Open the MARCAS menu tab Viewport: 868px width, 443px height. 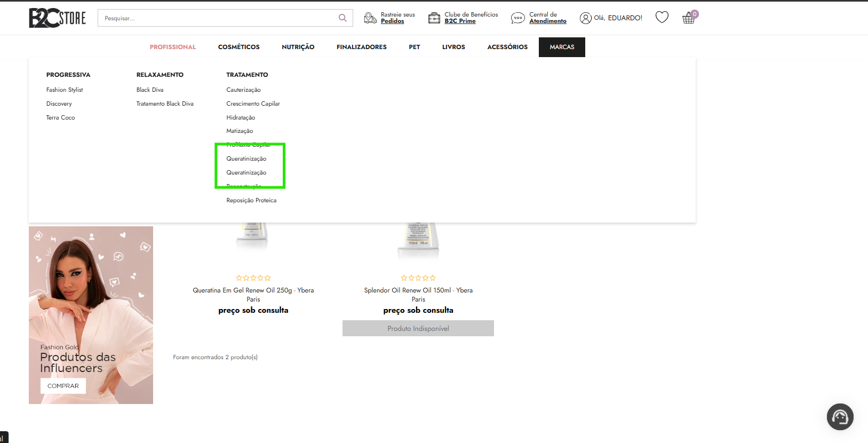tap(562, 47)
